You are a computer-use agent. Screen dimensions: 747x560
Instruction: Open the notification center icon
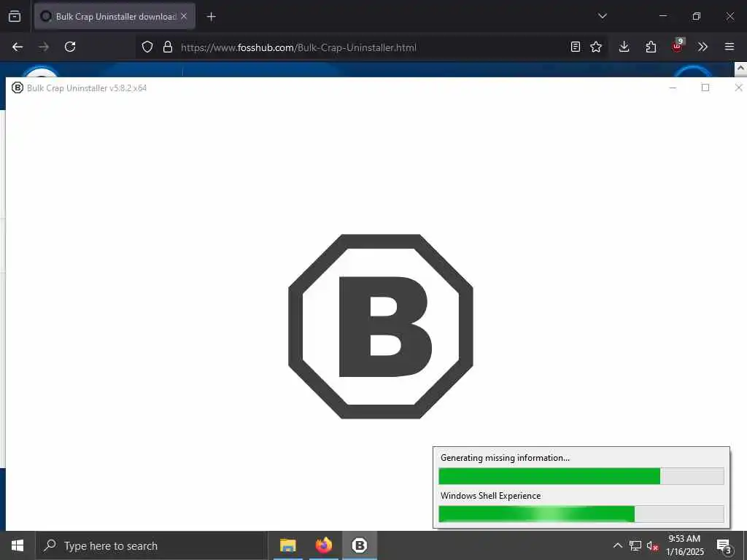724,546
